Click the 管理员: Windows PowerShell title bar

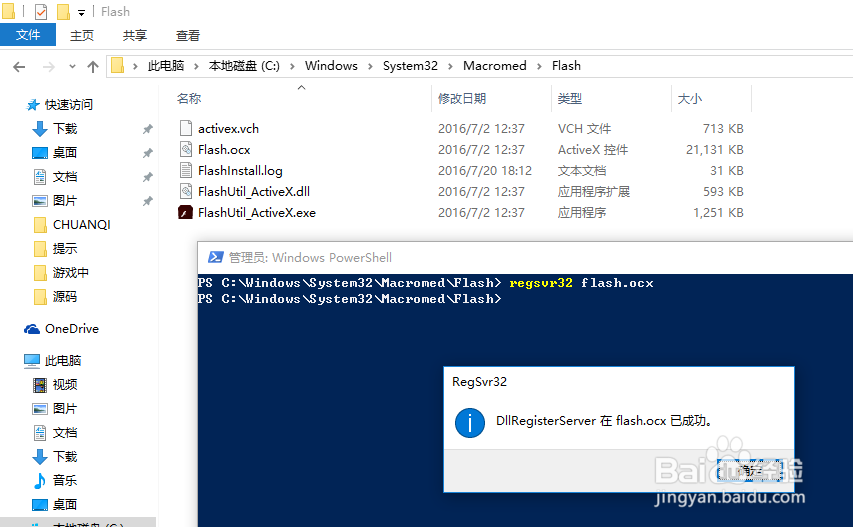point(525,257)
